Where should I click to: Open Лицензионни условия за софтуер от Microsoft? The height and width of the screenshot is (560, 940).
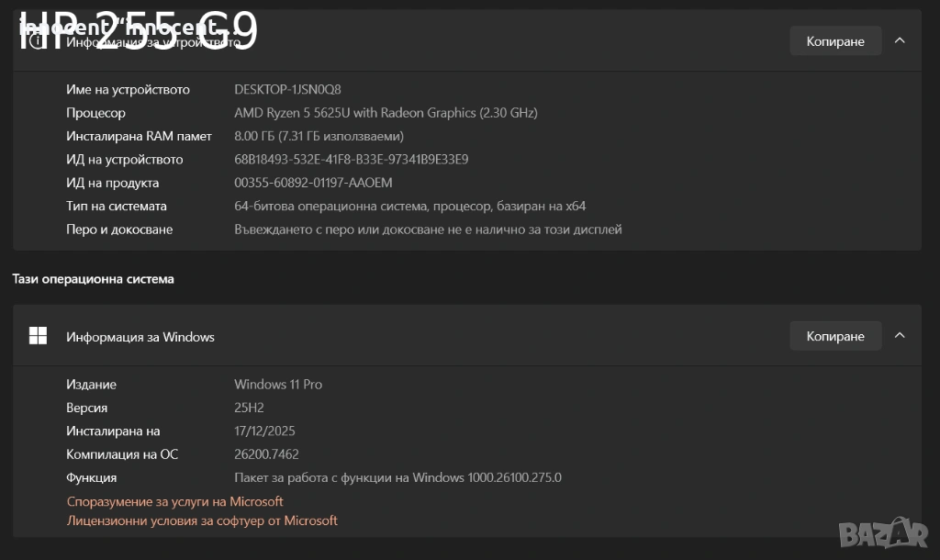202,521
